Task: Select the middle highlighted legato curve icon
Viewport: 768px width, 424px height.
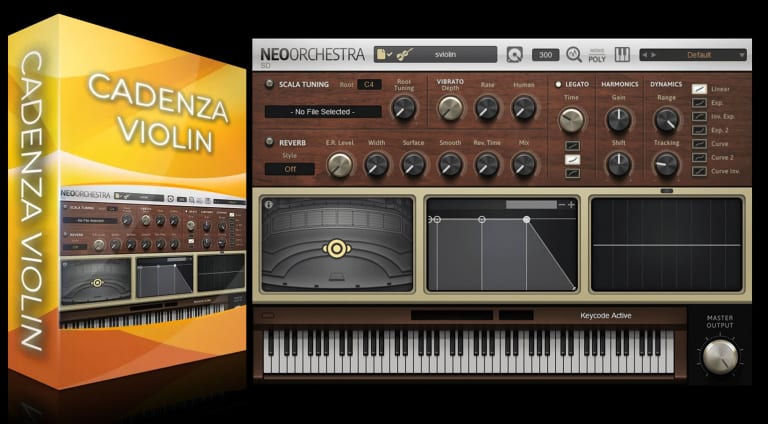Action: point(572,160)
